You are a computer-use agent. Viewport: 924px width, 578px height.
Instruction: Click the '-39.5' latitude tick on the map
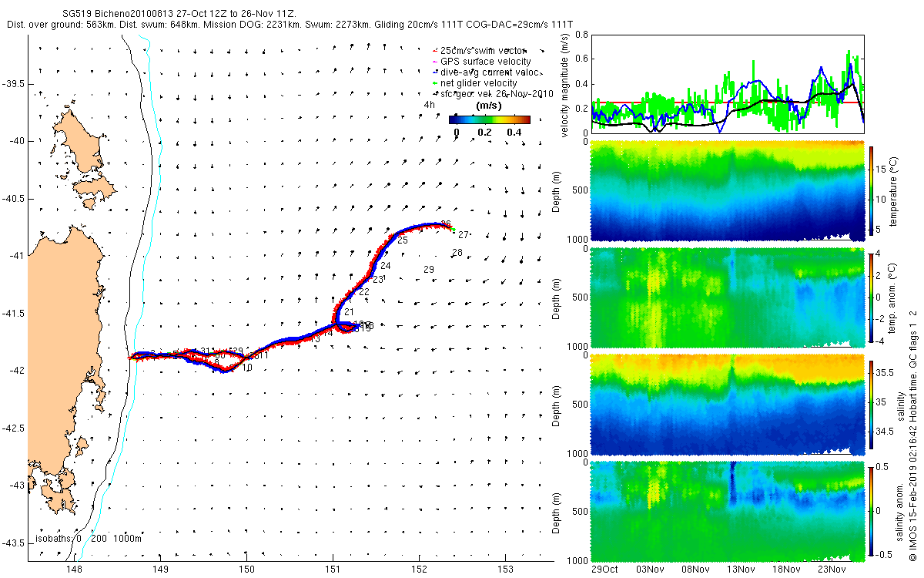13,83
